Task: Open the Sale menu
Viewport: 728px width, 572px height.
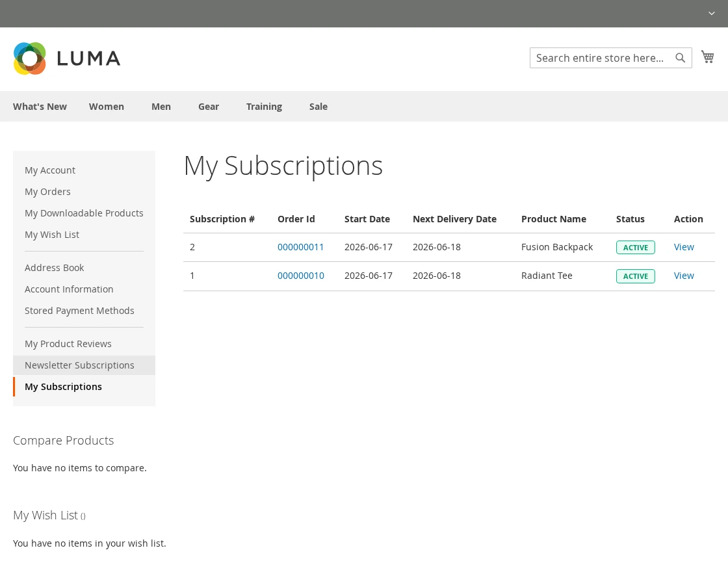Action: [318, 107]
